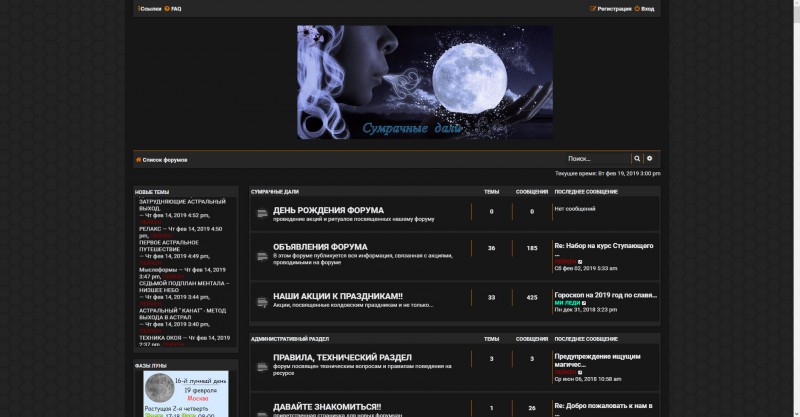Click the НАШИ АКЦИИ К ПРАЗДНИКАМ forum icon

(x=262, y=303)
